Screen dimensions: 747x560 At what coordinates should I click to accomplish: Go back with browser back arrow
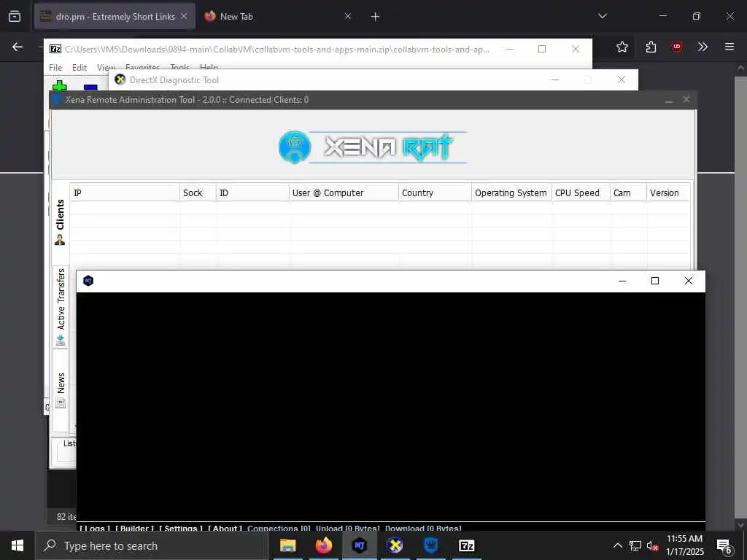(x=18, y=47)
